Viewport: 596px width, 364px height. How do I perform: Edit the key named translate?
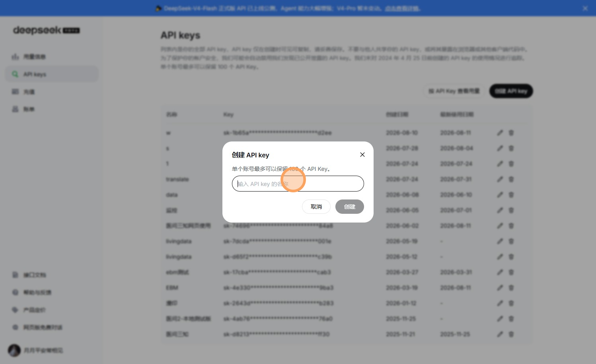point(500,179)
